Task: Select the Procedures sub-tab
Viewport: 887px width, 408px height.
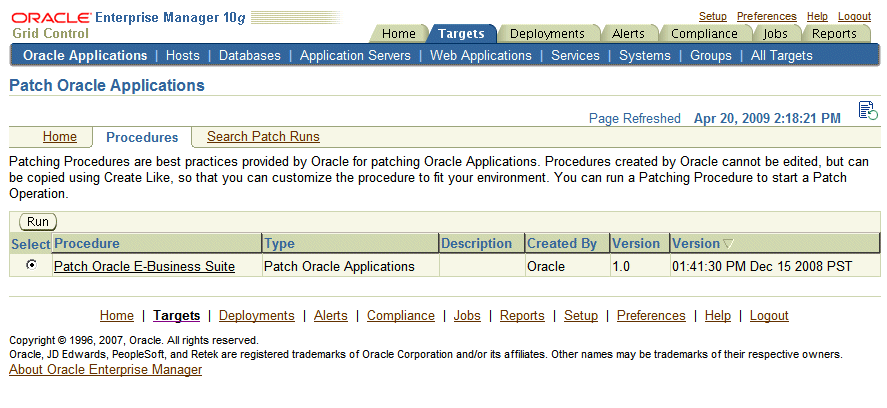Action: [142, 138]
